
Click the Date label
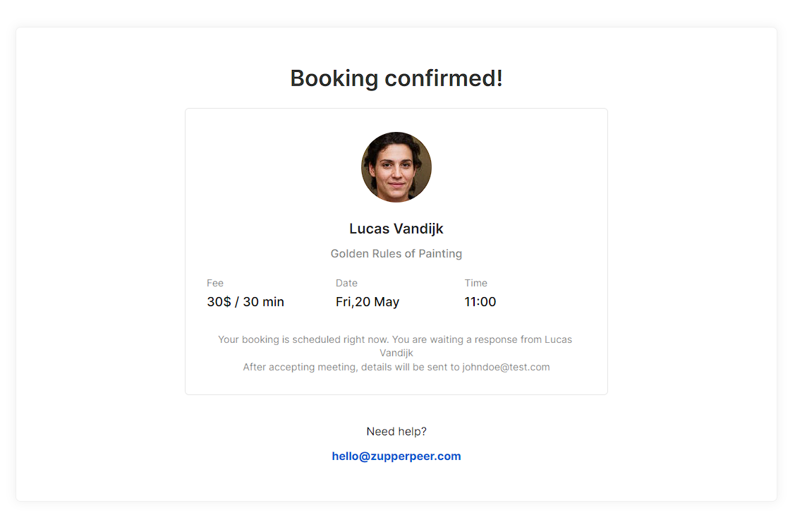[x=346, y=283]
